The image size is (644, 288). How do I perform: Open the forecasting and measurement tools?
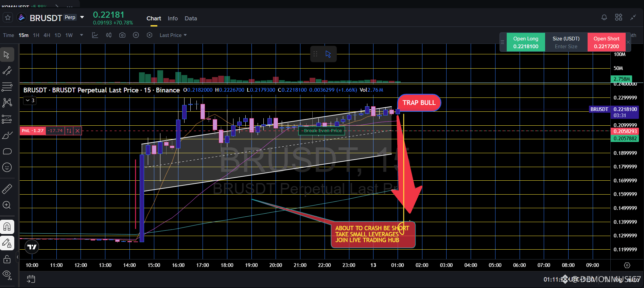click(x=7, y=119)
